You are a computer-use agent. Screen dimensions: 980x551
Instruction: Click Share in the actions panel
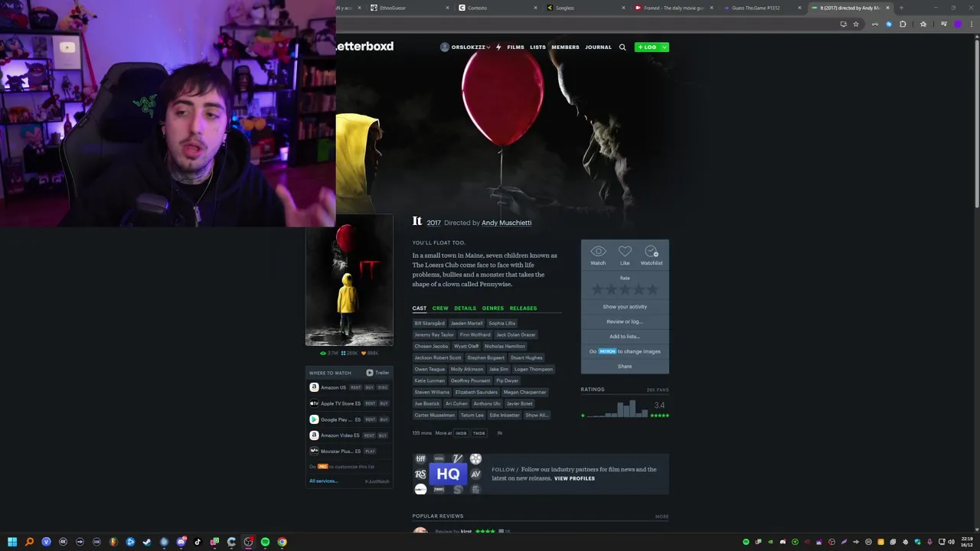625,367
